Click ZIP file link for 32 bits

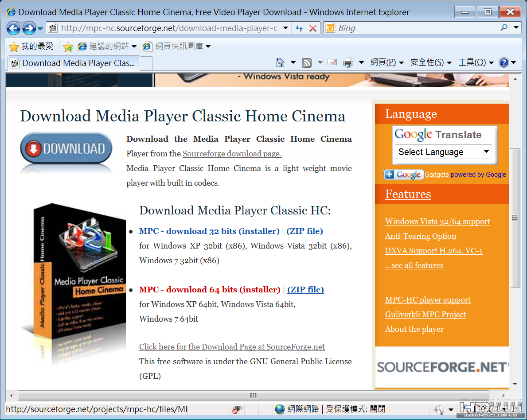click(x=304, y=231)
